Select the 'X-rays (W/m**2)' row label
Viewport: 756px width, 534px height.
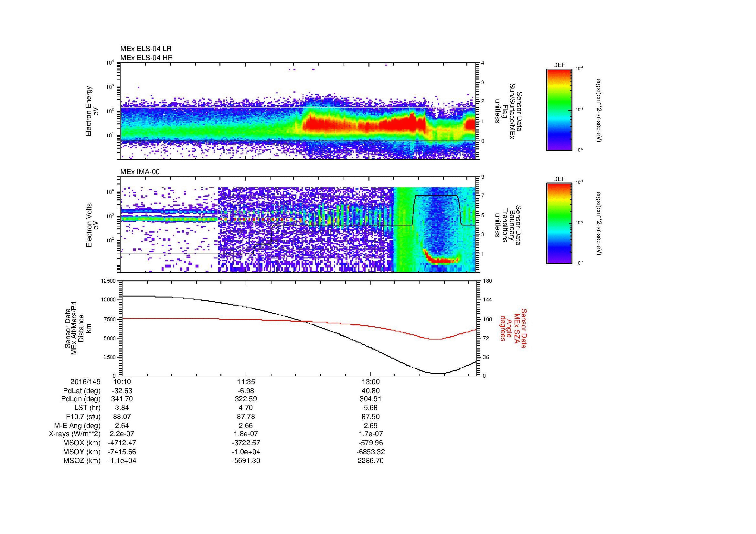75,434
